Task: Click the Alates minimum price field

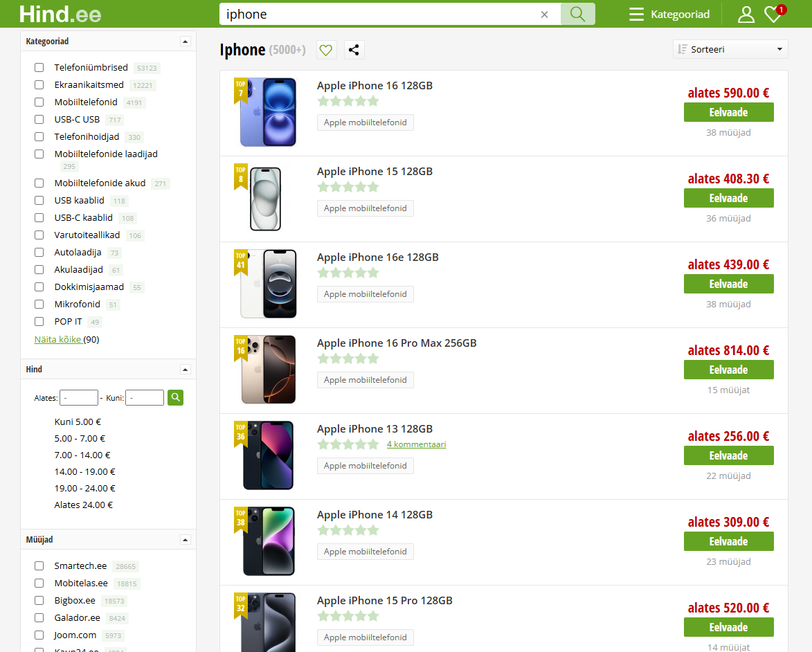Action: click(x=79, y=398)
